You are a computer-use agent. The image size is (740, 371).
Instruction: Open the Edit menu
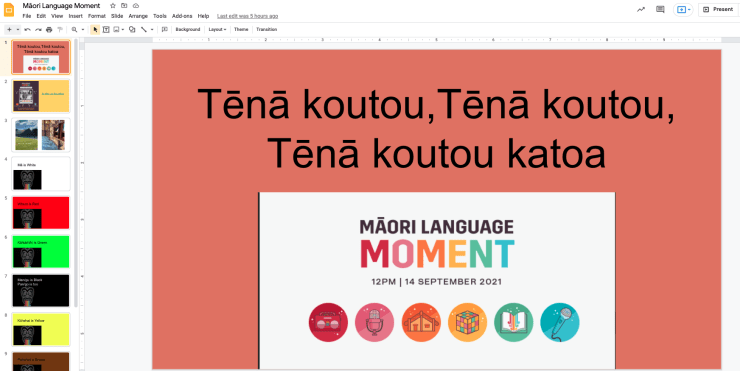click(42, 16)
